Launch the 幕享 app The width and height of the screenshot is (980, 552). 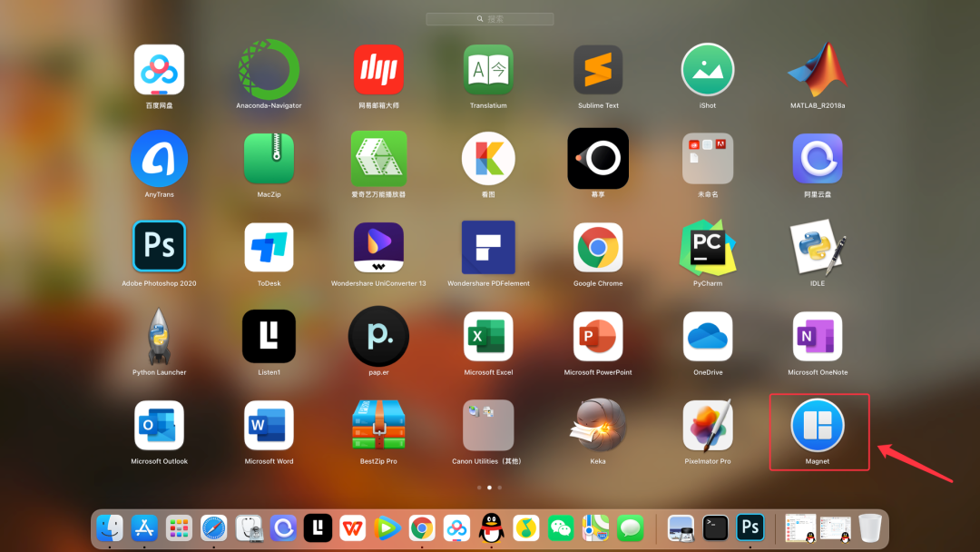[598, 159]
